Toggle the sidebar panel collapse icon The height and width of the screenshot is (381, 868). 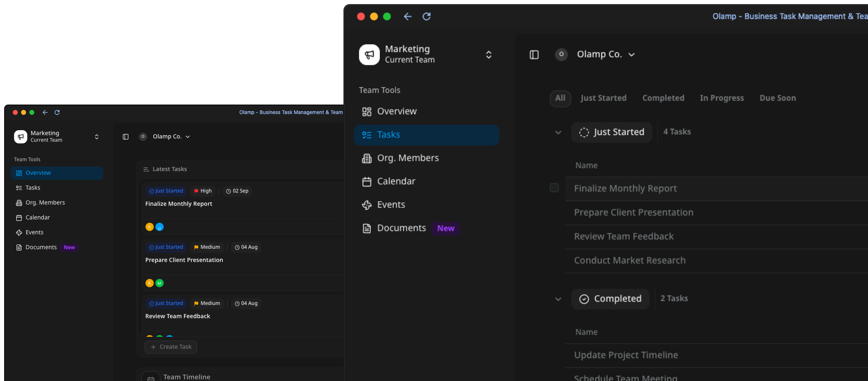[x=534, y=54]
